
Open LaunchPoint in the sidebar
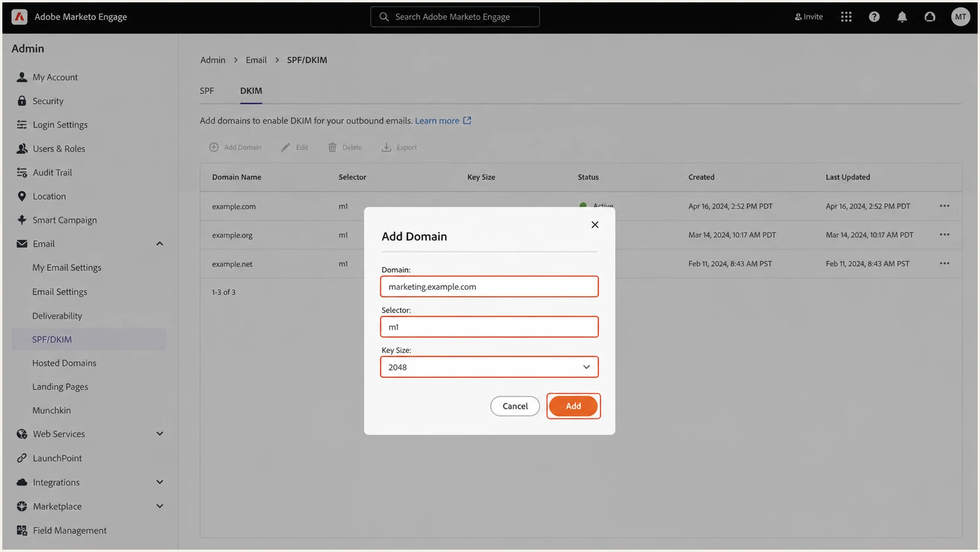pos(57,458)
